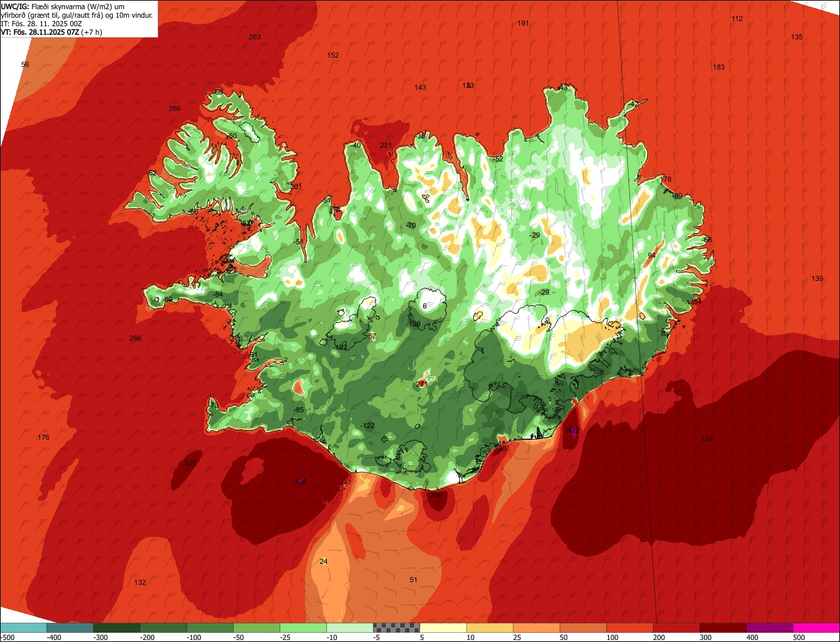
Task: Click the map value 152
Action: 333,55
